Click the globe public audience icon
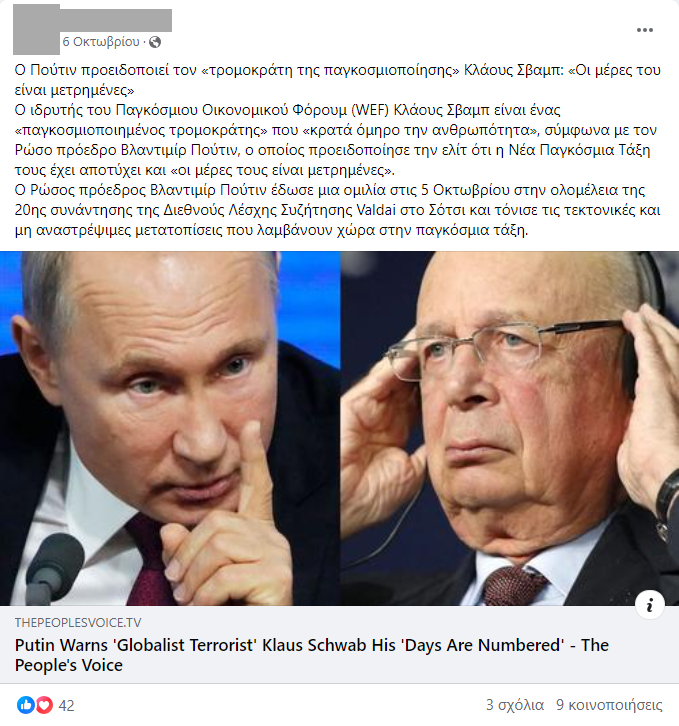Screen dimensions: 679x726 click(155, 42)
